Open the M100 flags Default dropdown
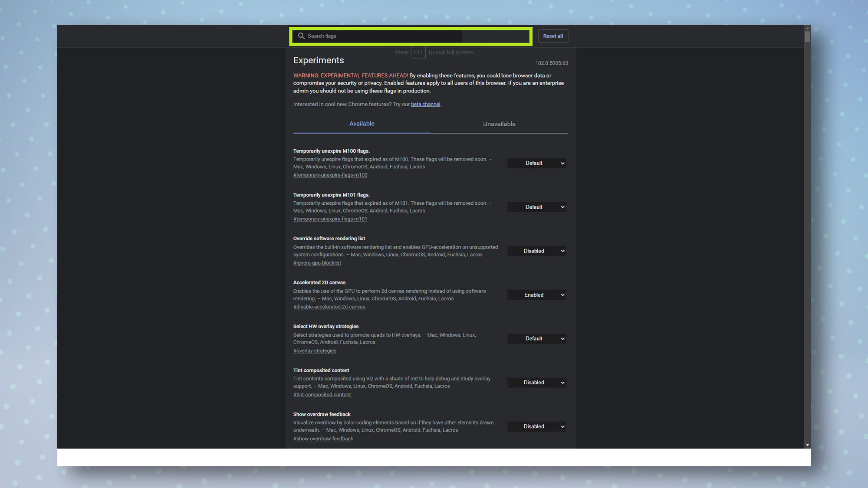The height and width of the screenshot is (488, 868). tap(537, 163)
